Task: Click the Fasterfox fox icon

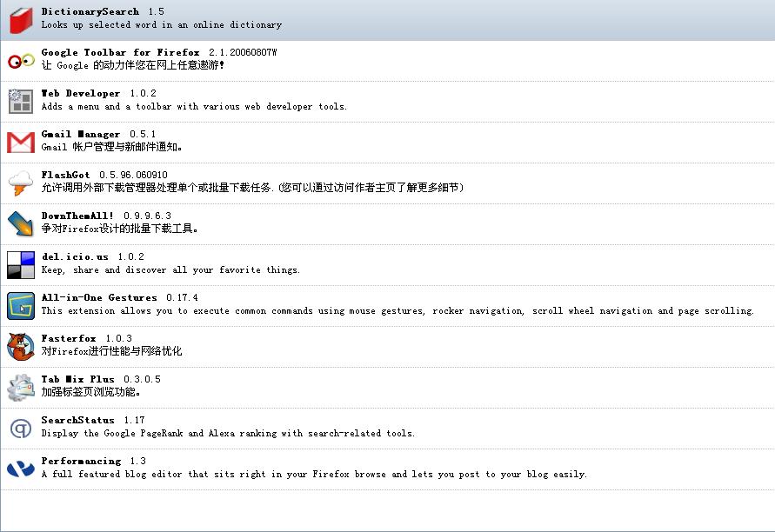Action: tap(21, 346)
